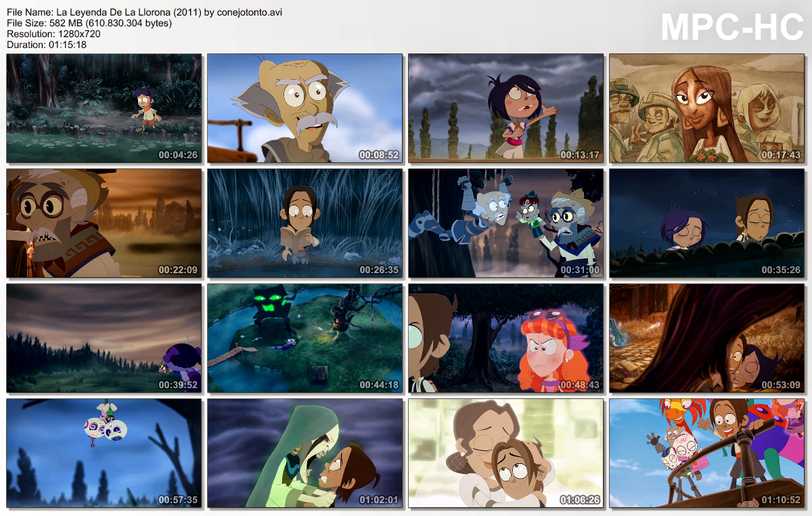Select the thumbnail stamped 00:53:09
The width and height of the screenshot is (812, 516).
click(x=706, y=338)
